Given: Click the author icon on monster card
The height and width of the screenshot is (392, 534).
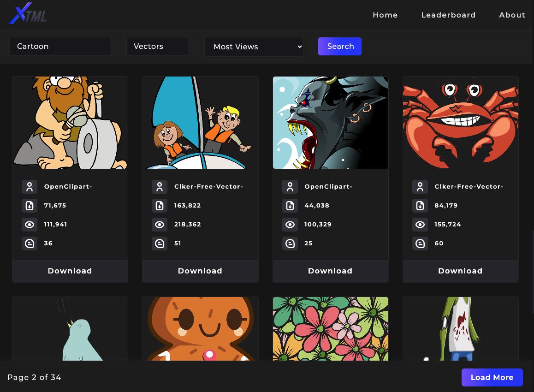Looking at the screenshot, I should (x=290, y=187).
